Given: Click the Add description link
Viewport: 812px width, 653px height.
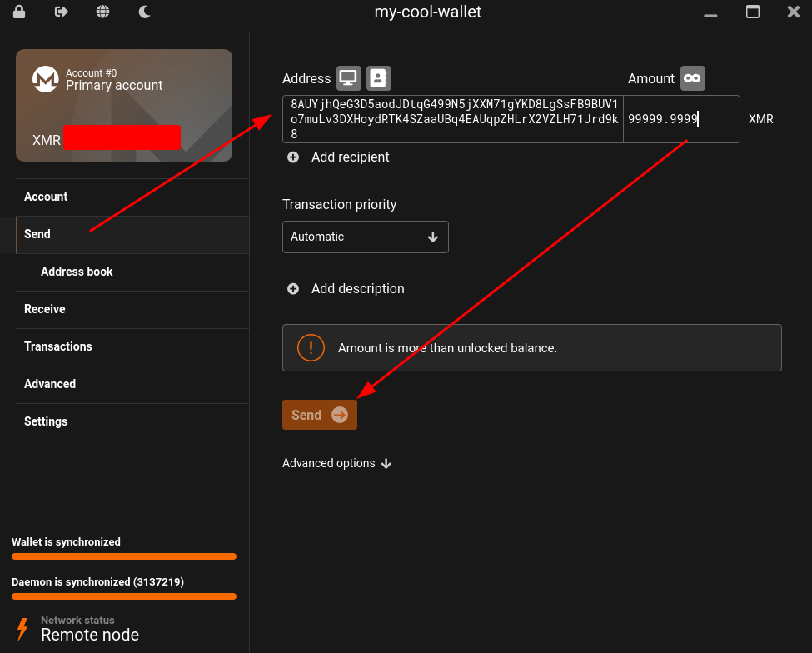Looking at the screenshot, I should coord(357,288).
